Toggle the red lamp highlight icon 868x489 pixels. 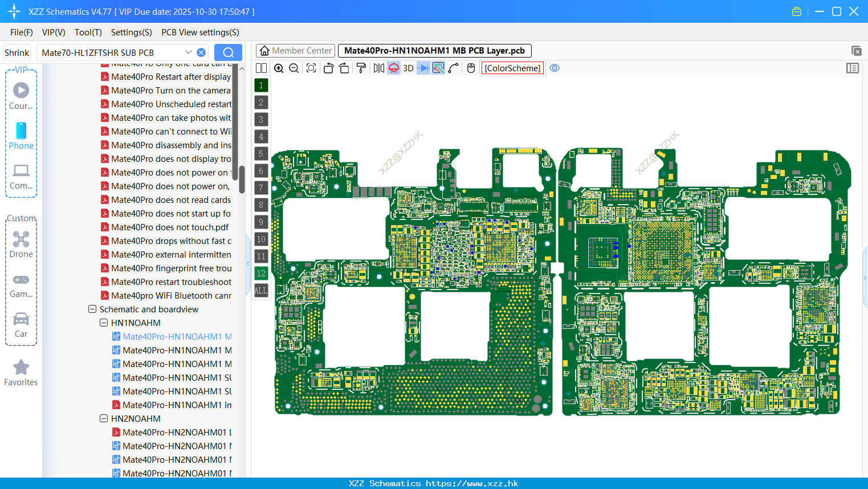point(394,68)
